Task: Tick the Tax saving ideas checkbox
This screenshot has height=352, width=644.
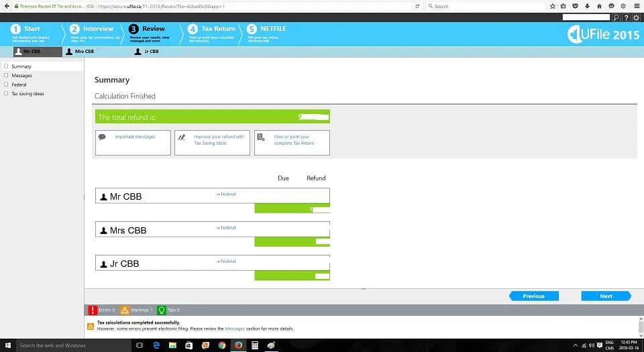Action: 6,93
